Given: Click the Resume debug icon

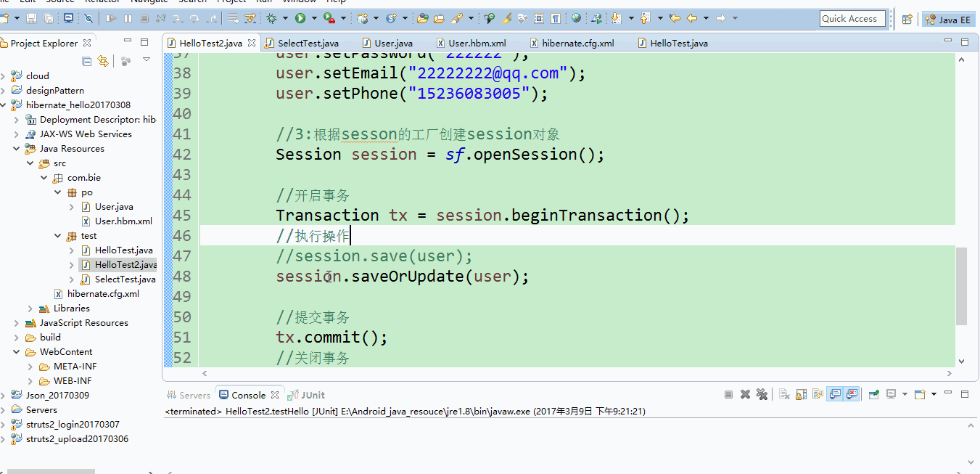Looking at the screenshot, I should point(110,18).
